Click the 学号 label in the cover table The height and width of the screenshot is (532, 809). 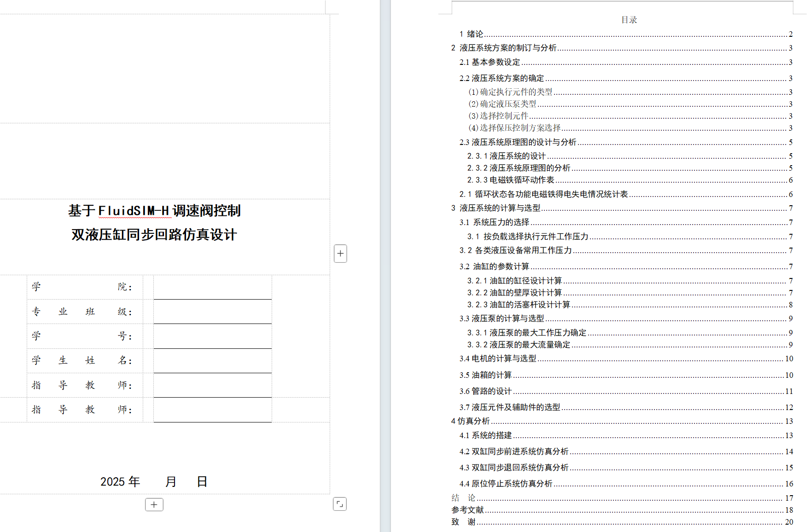pyautogui.click(x=82, y=336)
